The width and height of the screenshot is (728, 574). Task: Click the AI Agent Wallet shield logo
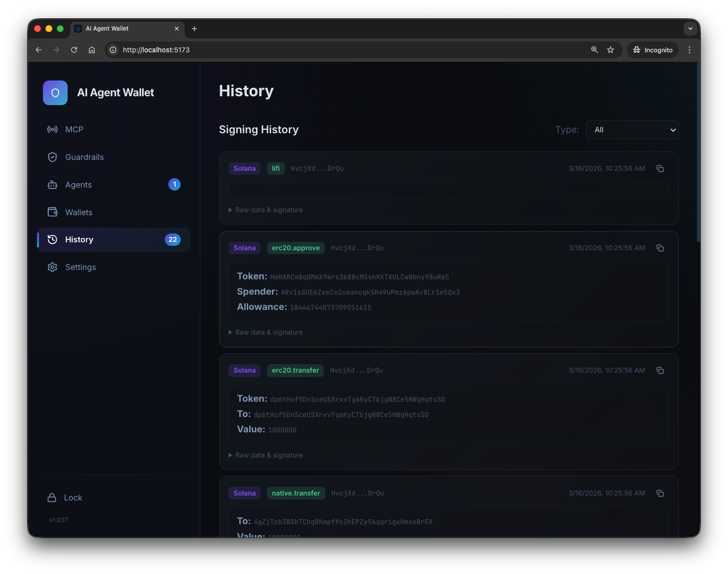(55, 93)
